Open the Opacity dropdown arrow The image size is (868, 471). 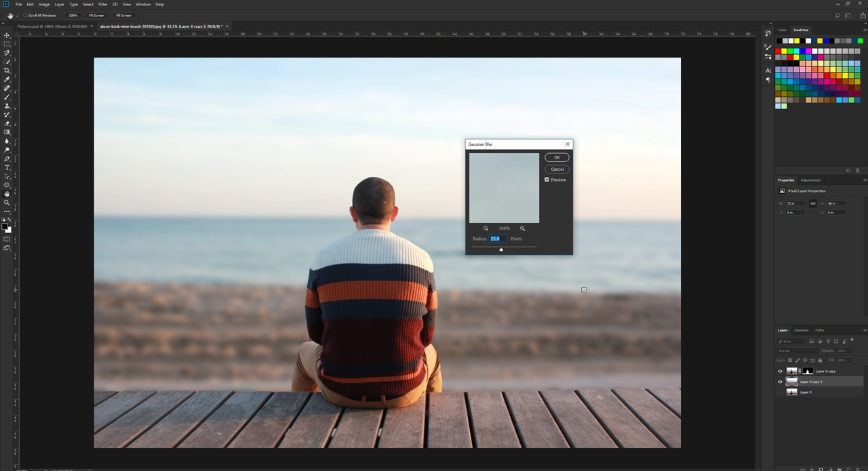(x=850, y=351)
